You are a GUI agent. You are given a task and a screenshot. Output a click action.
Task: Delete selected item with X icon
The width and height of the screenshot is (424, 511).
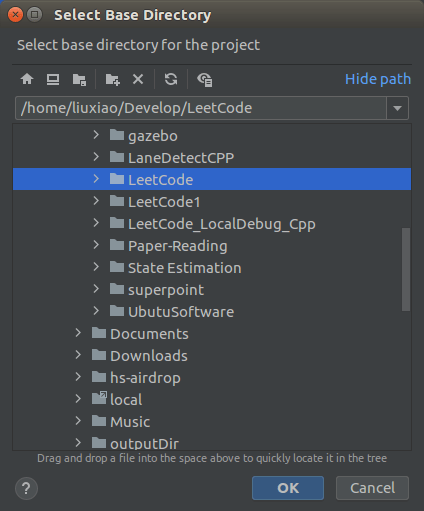coord(138,79)
